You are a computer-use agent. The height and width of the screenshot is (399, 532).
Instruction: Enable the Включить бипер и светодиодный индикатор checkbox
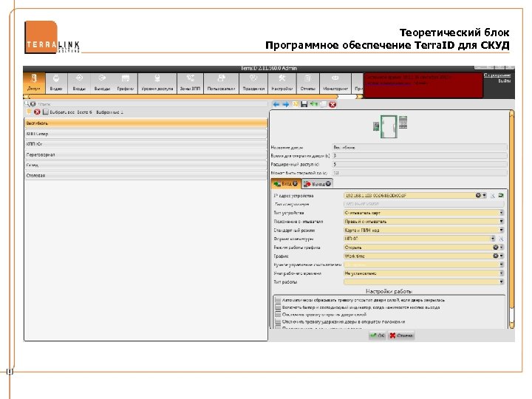click(279, 307)
